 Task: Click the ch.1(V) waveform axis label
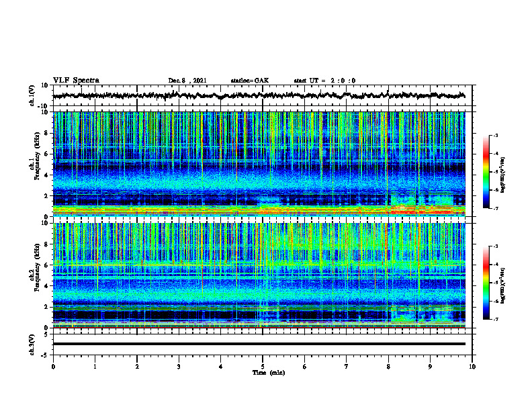pyautogui.click(x=32, y=95)
